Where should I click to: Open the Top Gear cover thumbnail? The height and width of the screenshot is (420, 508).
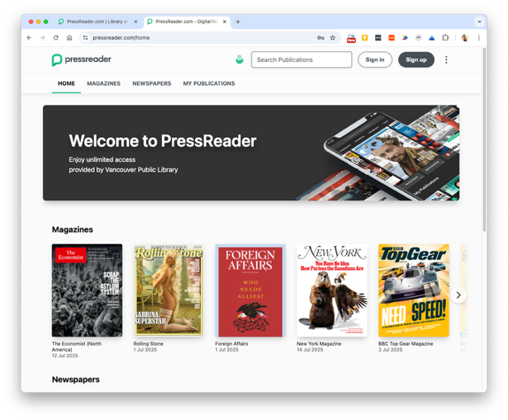414,290
